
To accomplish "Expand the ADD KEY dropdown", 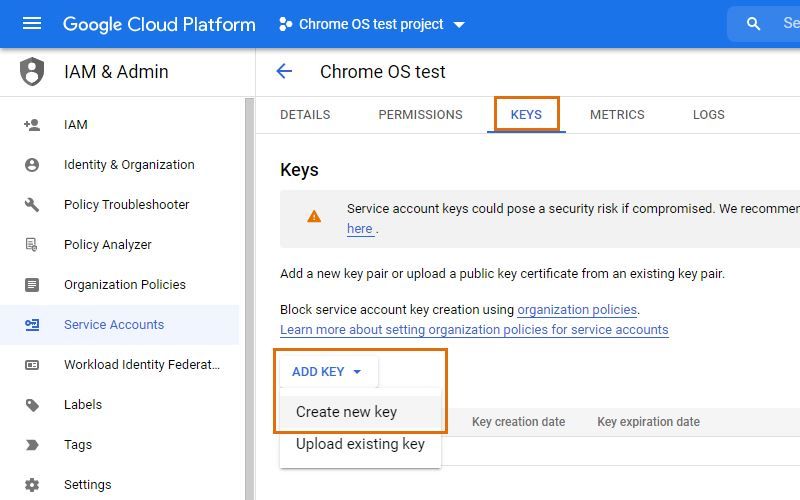I will tap(328, 372).
